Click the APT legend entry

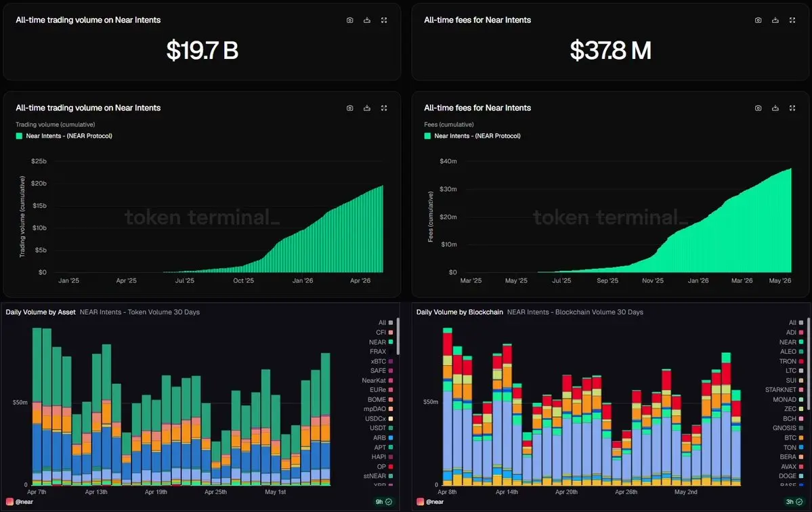pyautogui.click(x=384, y=447)
